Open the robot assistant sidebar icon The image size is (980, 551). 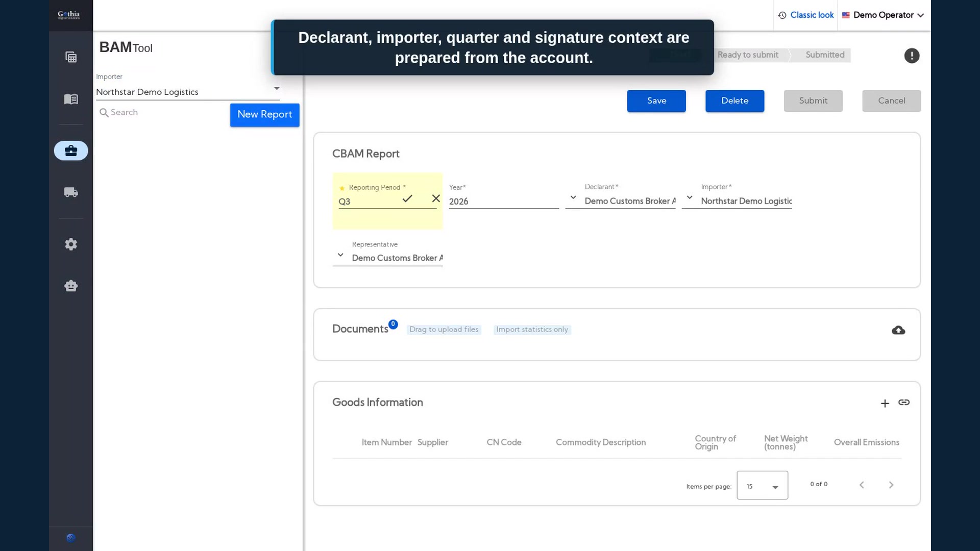click(71, 286)
